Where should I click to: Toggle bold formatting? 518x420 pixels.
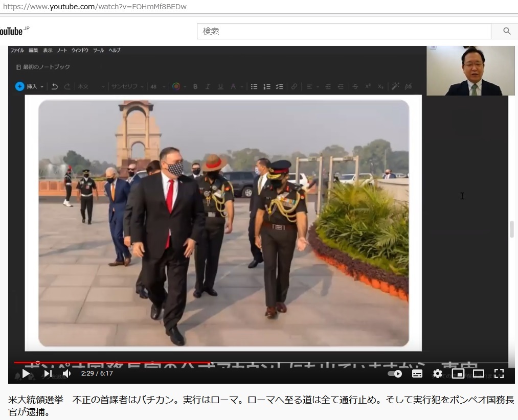195,86
